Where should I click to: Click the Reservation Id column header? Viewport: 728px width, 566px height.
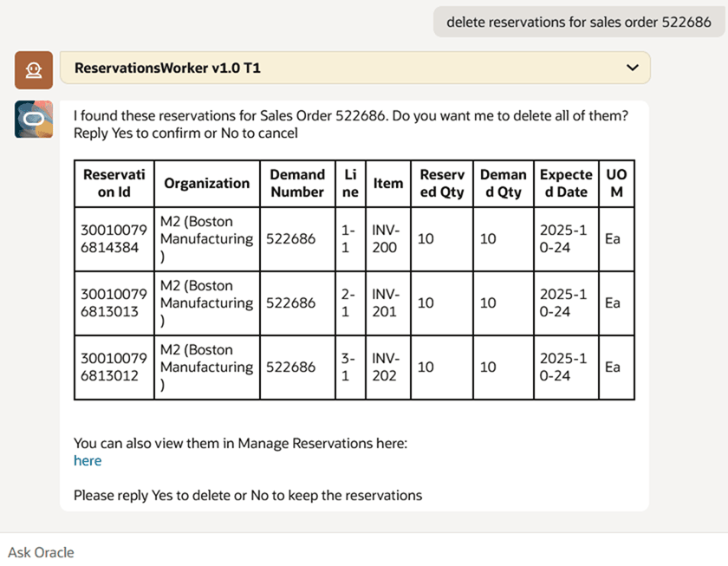[114, 183]
